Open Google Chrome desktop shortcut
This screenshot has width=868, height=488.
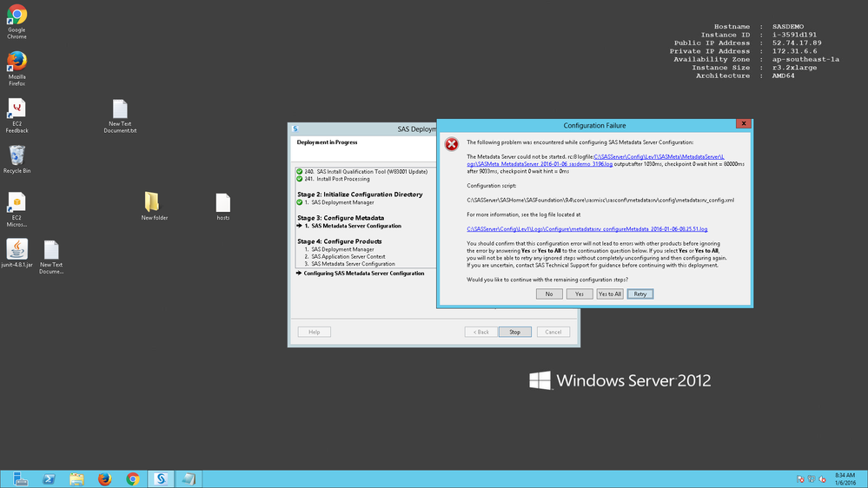point(17,21)
